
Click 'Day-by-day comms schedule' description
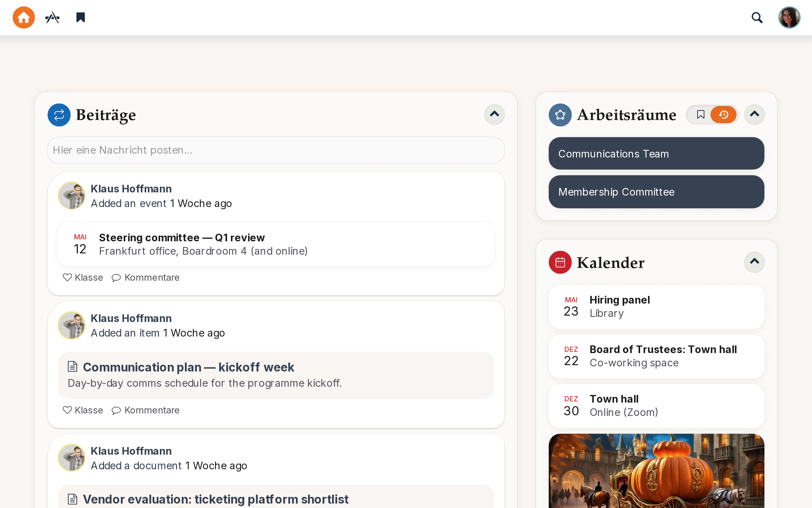[x=205, y=383]
